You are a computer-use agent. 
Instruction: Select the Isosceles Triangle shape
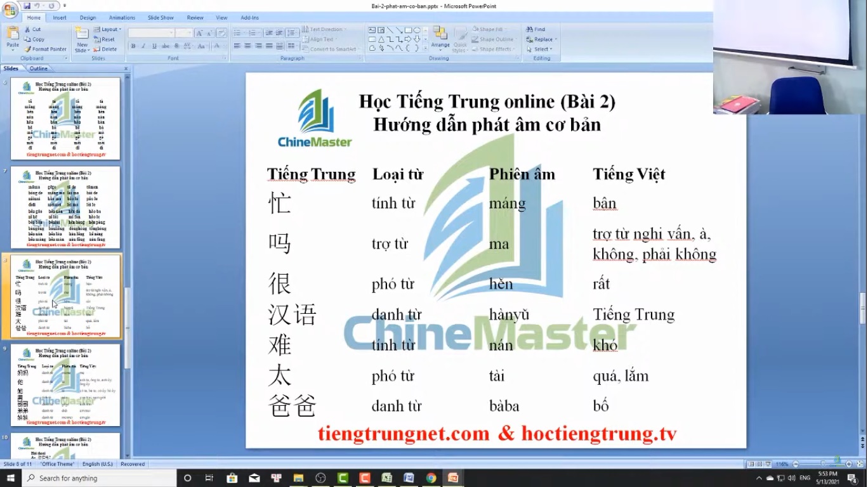pyautogui.click(x=381, y=39)
